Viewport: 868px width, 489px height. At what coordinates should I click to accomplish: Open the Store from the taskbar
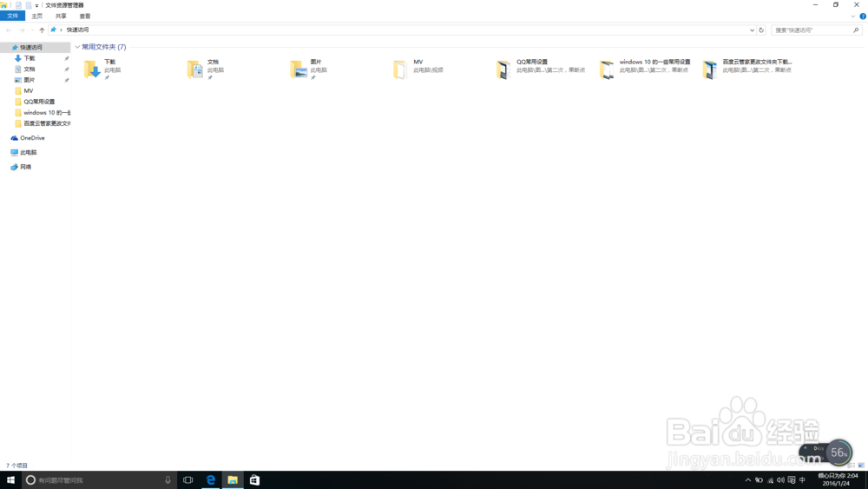pos(254,480)
